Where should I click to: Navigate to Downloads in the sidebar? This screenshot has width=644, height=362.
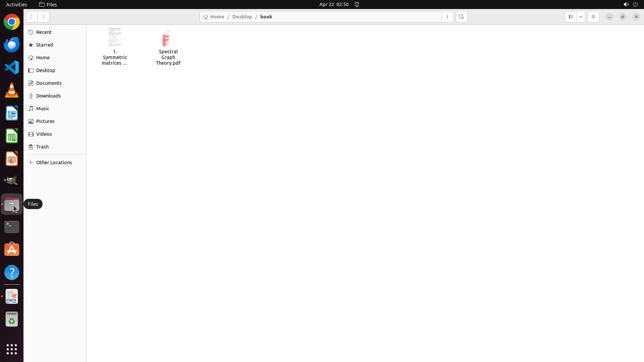[x=48, y=96]
